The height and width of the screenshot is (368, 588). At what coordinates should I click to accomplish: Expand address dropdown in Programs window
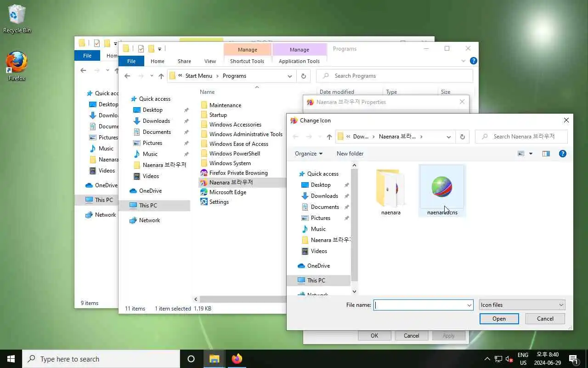pyautogui.click(x=289, y=76)
